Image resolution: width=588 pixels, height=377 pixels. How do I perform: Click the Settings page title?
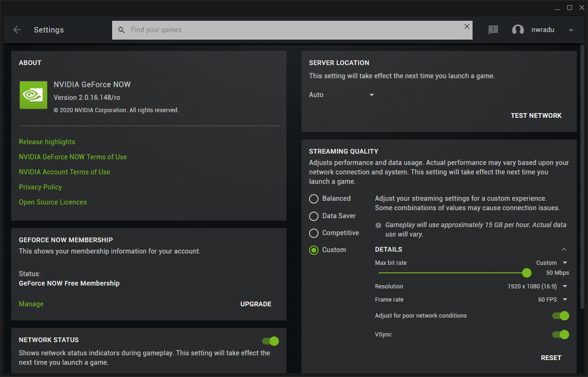click(x=49, y=30)
